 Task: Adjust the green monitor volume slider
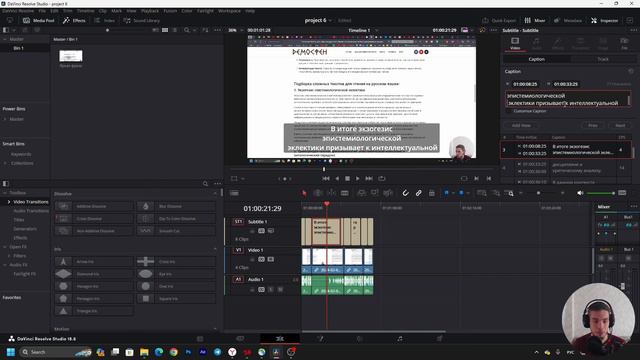600,193
